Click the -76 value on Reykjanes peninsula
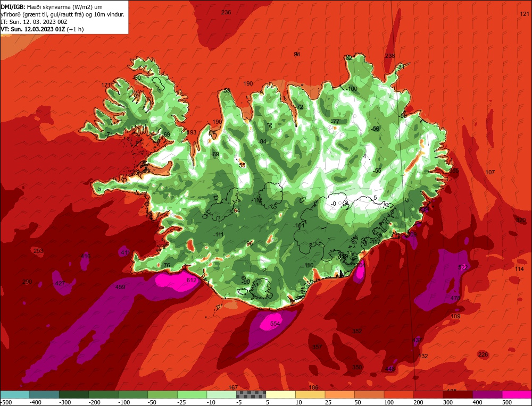The image size is (532, 406). tap(165, 265)
